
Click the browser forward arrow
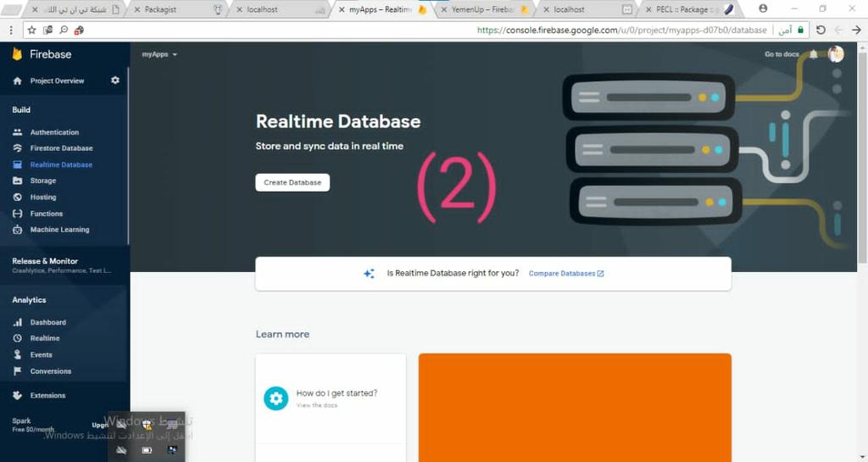(856, 30)
